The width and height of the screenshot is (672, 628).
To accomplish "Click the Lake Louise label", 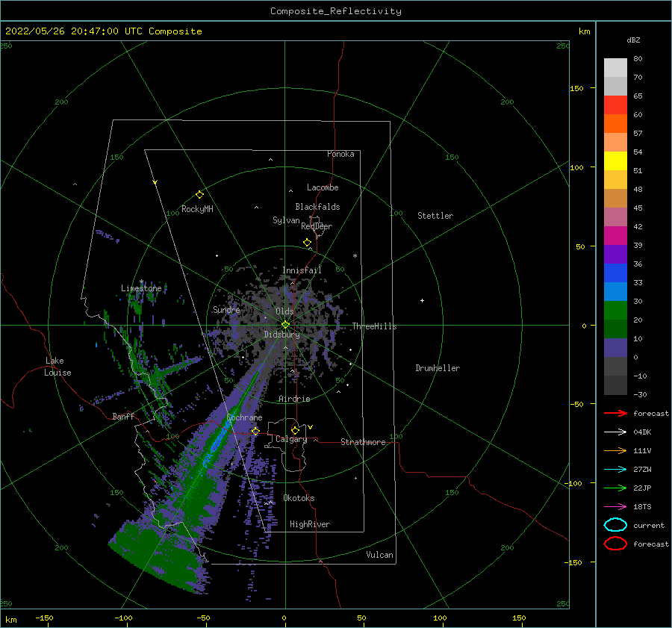I will [57, 367].
